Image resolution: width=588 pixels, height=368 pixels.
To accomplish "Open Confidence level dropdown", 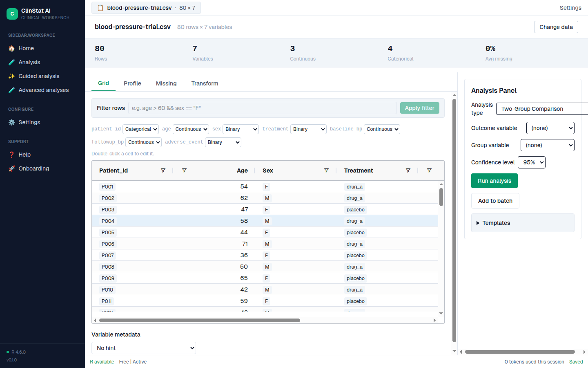I will [x=531, y=162].
